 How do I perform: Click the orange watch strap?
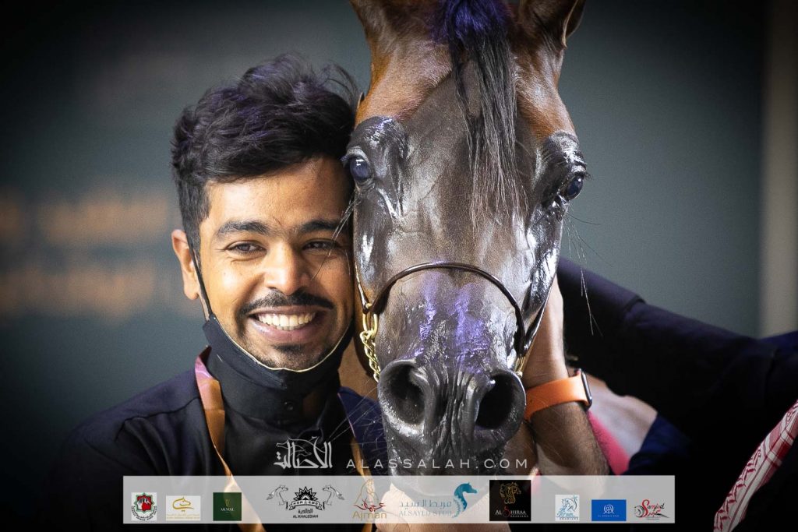tap(556, 395)
